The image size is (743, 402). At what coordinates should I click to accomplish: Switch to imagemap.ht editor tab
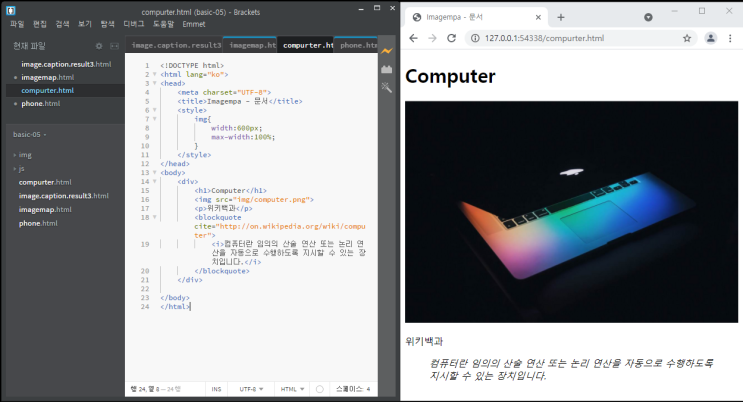pos(250,46)
